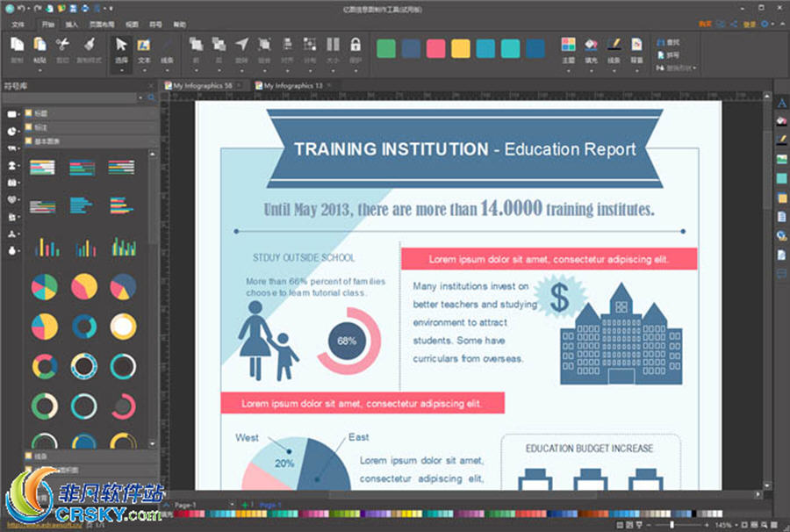The height and width of the screenshot is (532, 790).
Task: Click the Protect padlock icon
Action: coord(355,44)
